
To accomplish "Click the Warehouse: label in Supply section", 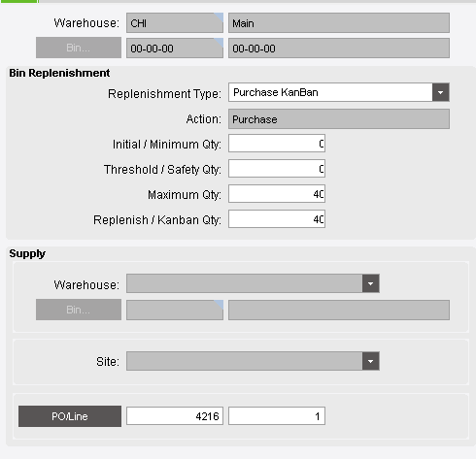I will click(x=86, y=285).
